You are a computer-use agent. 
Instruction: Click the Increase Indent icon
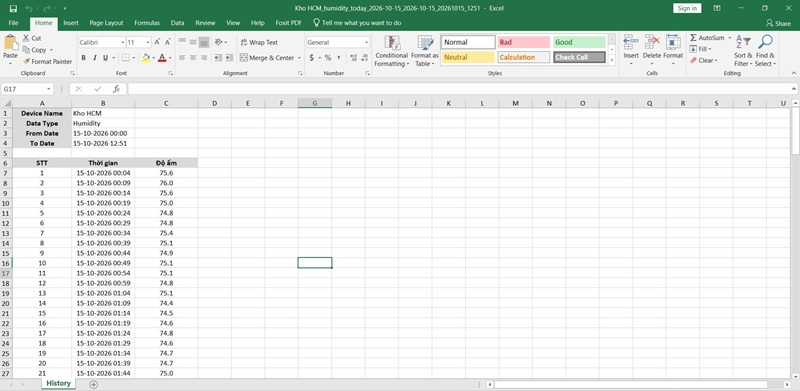[x=229, y=58]
